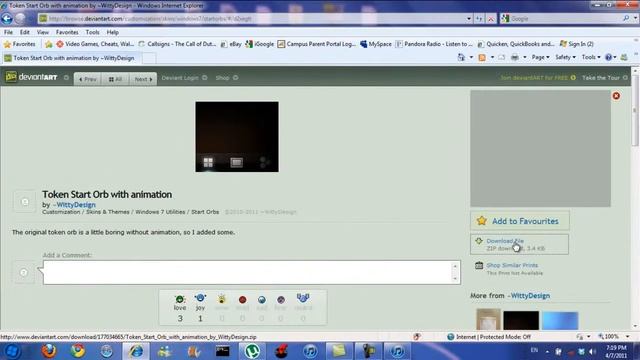Click the Download File link
This screenshot has height=360, width=640.
[505, 241]
